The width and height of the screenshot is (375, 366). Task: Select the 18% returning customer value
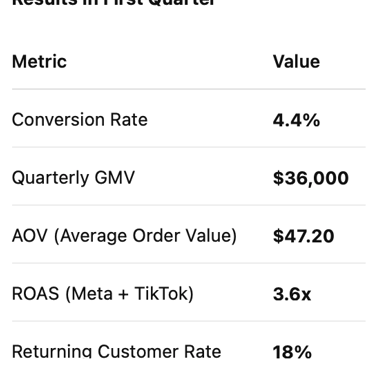pos(292,352)
